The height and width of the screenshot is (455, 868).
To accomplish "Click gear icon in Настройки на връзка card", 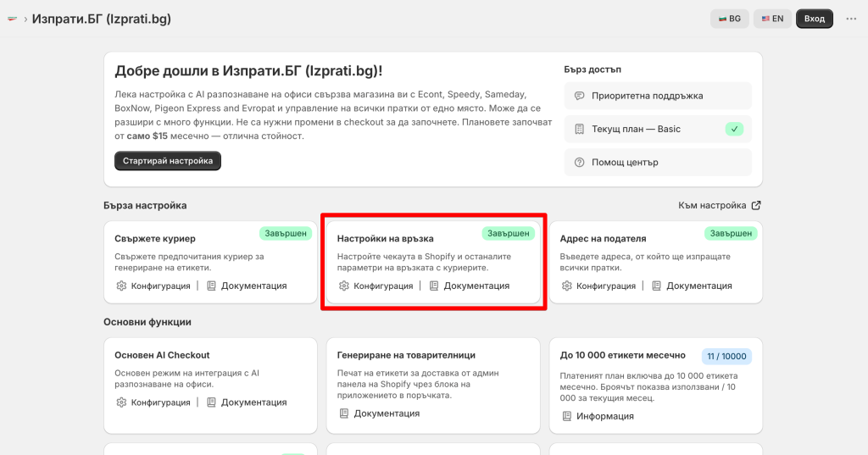I will [344, 286].
